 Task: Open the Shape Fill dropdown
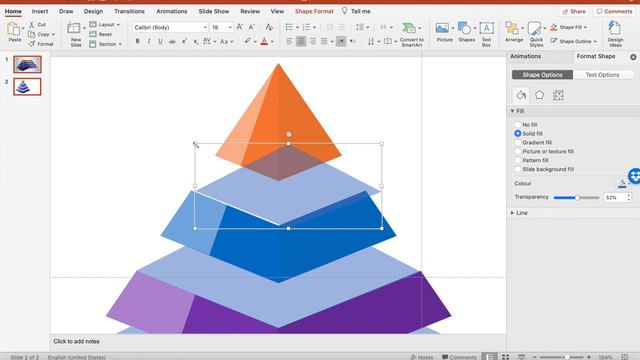point(569,27)
